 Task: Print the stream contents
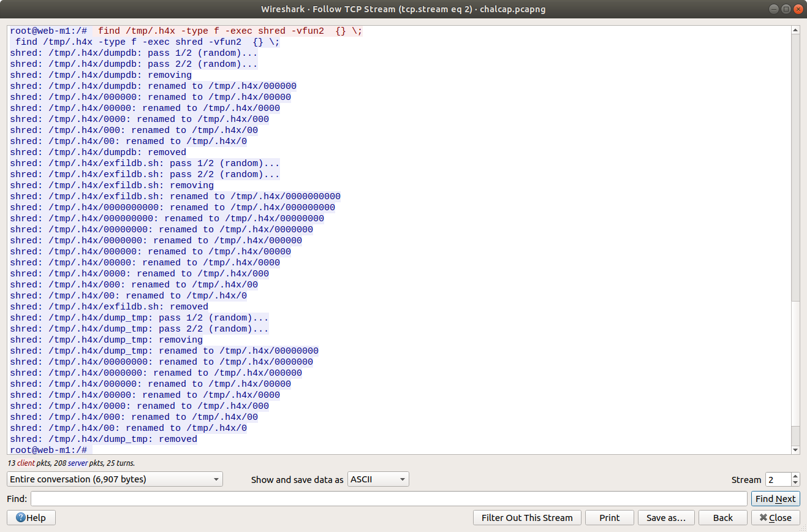(x=609, y=518)
